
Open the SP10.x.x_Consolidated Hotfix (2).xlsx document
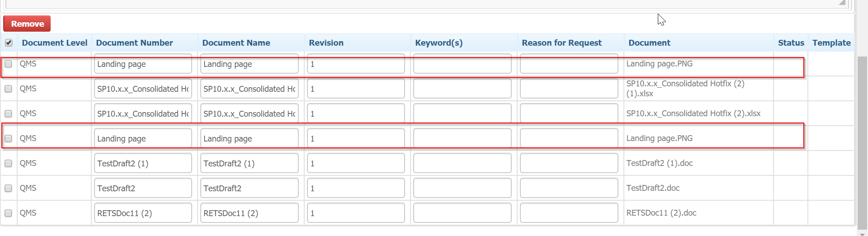[693, 113]
